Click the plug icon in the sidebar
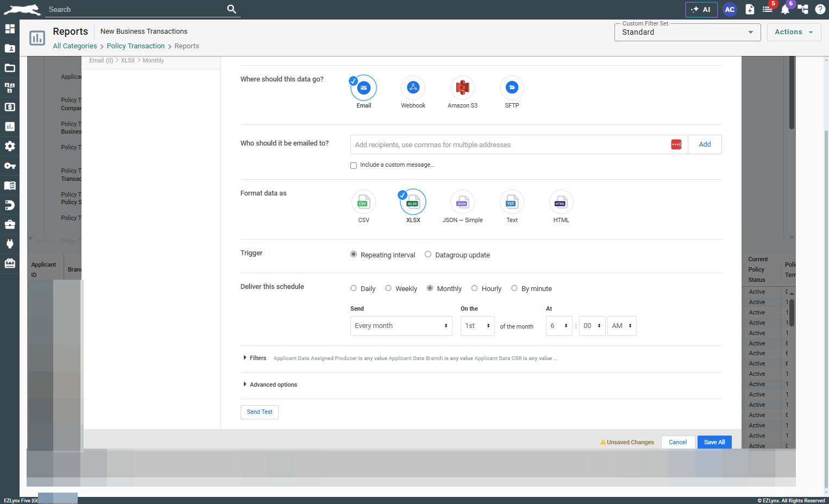This screenshot has height=504, width=829. pos(10,244)
